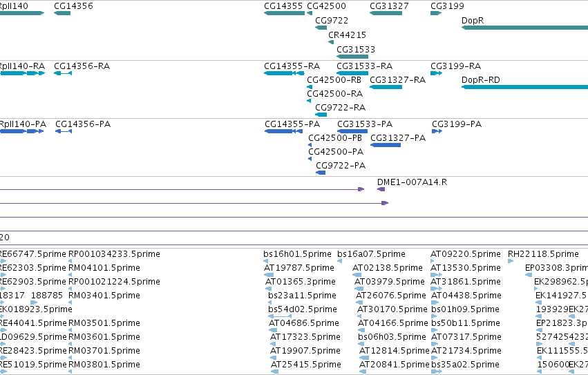Screen dimensions: 588x375
Task: Select the CG9722-RA transcript label
Action: click(340, 108)
